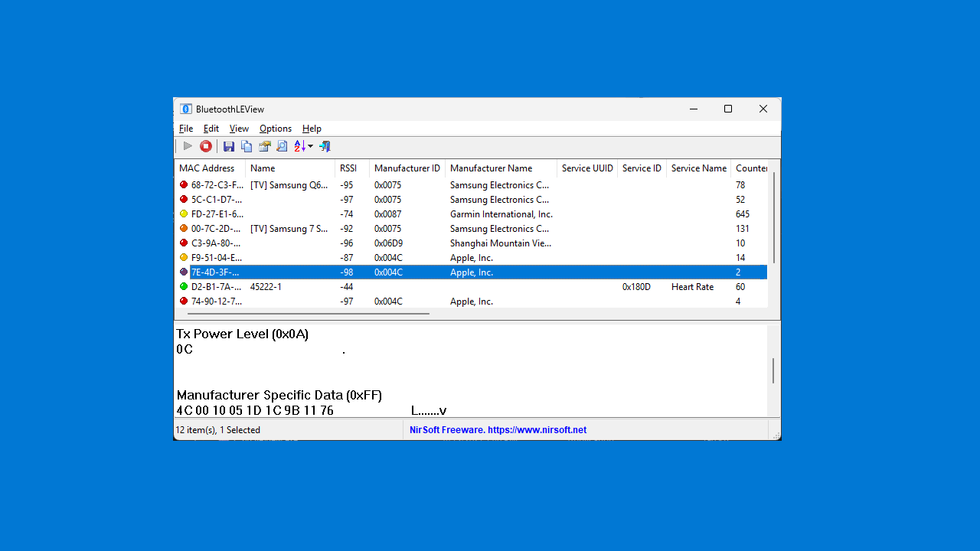This screenshot has height=551, width=980.
Task: Minimize the BluetoothLEView window
Action: pos(693,109)
